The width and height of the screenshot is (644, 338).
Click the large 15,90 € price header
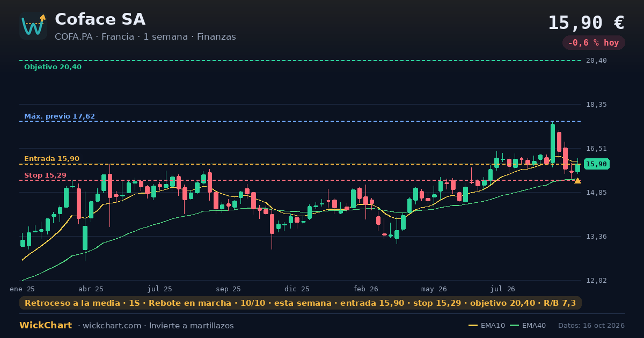point(586,23)
